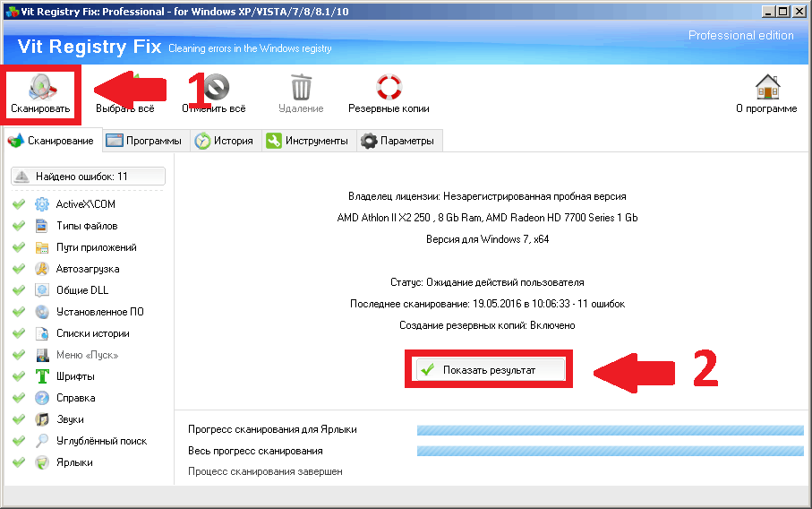Click the Шрифты green T icon
Image resolution: width=812 pixels, height=509 pixels.
pos(42,376)
